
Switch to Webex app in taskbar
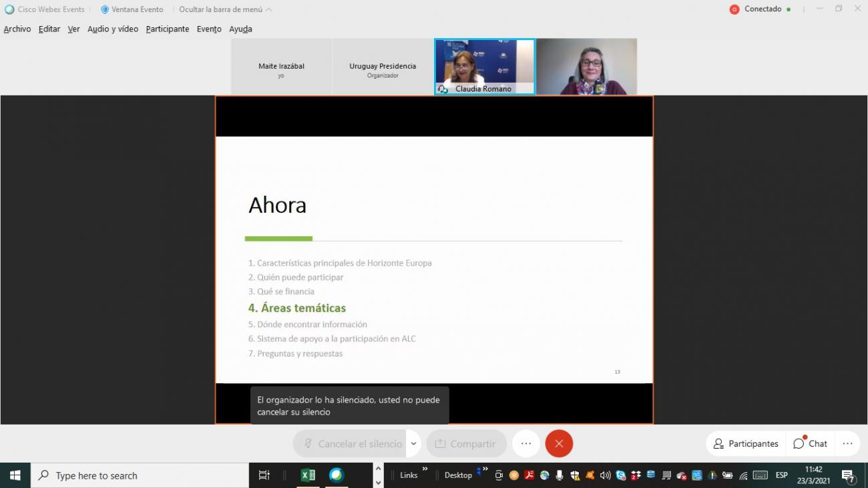click(337, 475)
